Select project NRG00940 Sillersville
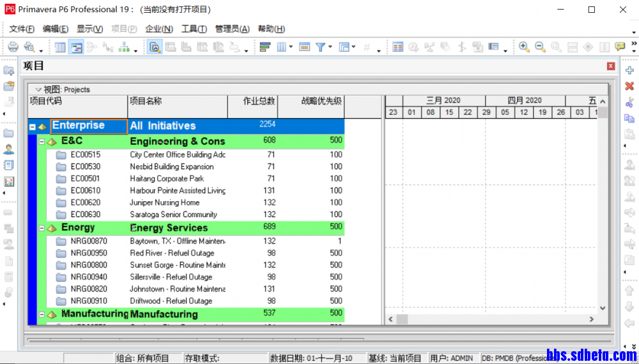639x364 pixels. pyautogui.click(x=196, y=277)
